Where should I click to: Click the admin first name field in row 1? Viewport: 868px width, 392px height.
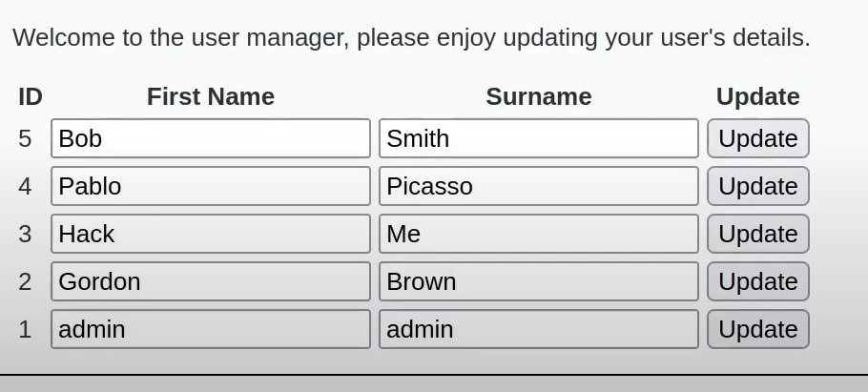tap(210, 329)
